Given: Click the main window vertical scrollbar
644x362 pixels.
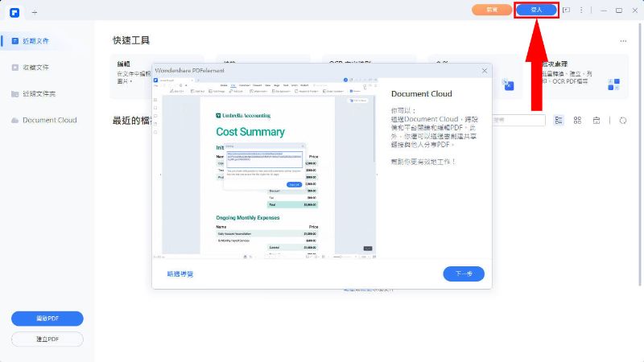Looking at the screenshot, I should (x=640, y=154).
